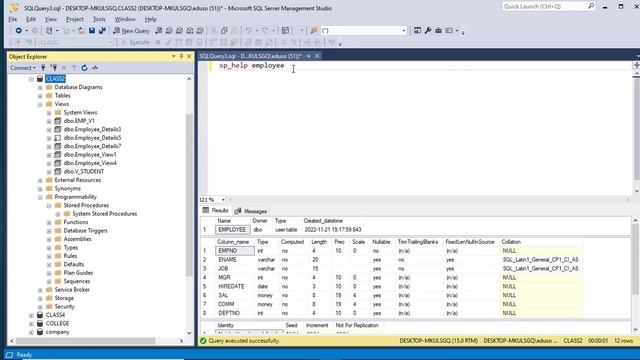
Task: Open the Edit menu
Action: coord(31,19)
